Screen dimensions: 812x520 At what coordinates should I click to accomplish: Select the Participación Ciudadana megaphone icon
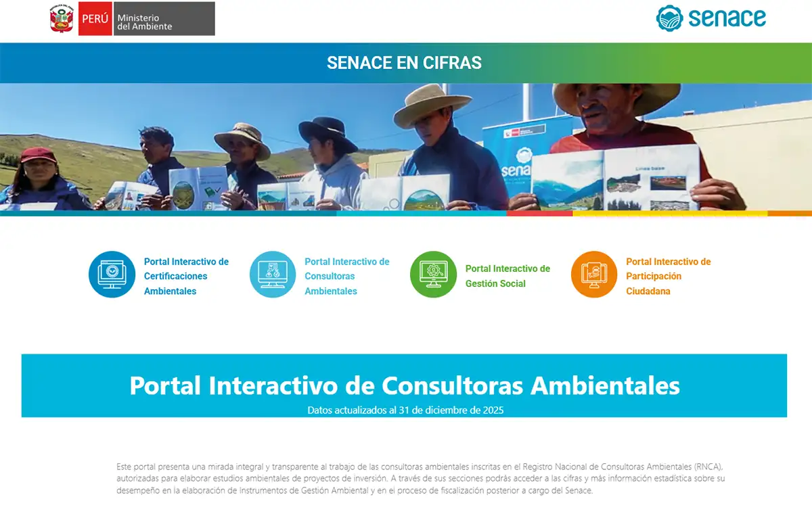pos(593,274)
